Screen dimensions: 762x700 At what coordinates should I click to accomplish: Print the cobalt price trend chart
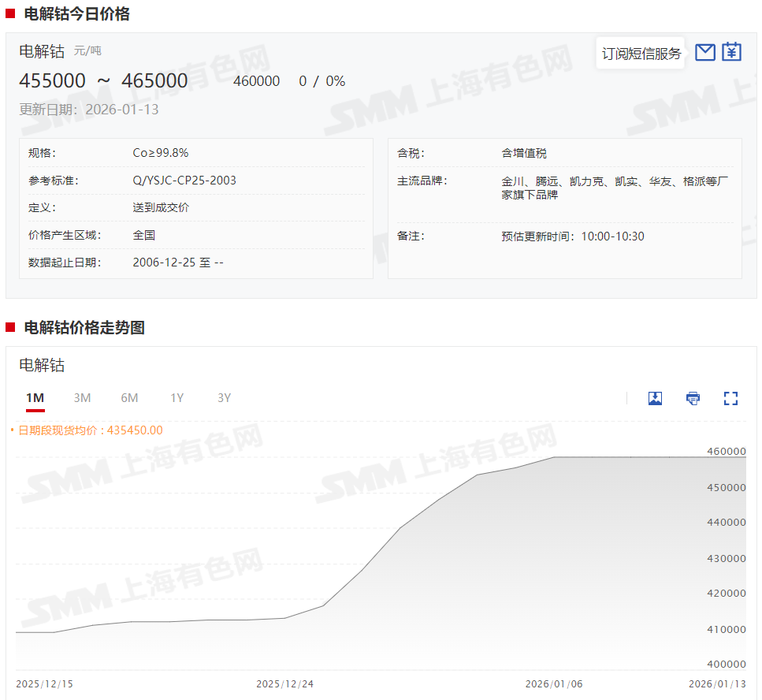693,398
